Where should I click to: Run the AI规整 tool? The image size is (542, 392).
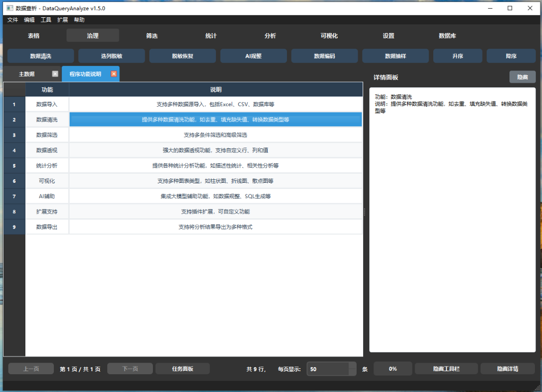tap(253, 56)
